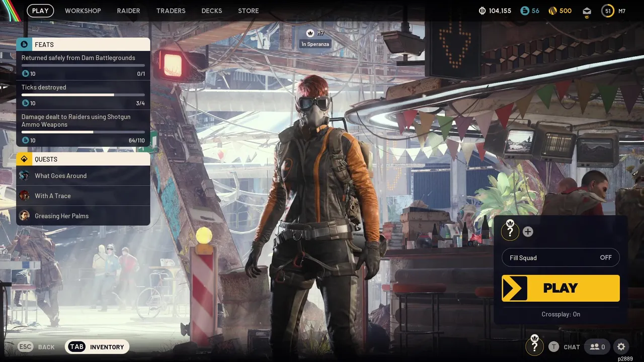
Task: Open the Store tab
Action: pos(248,11)
